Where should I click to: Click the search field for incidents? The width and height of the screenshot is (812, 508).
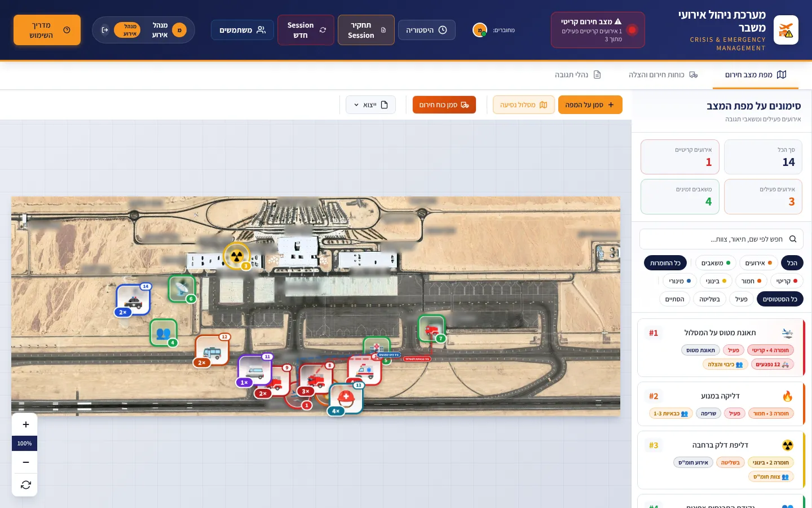[x=721, y=239]
